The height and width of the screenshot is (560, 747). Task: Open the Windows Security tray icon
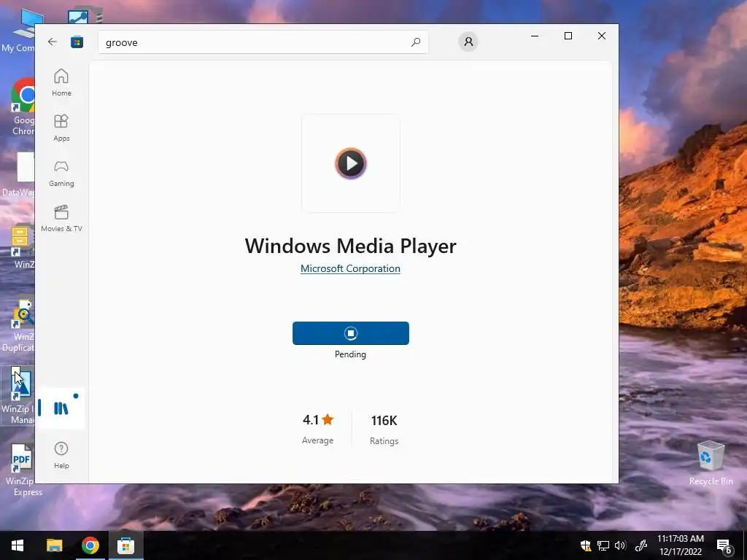click(x=586, y=545)
